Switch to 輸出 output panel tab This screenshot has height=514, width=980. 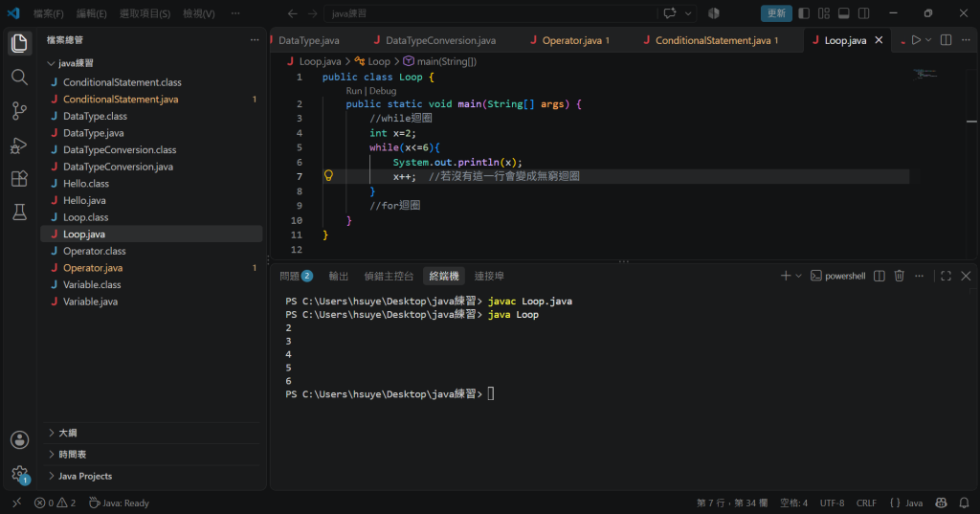[338, 276]
